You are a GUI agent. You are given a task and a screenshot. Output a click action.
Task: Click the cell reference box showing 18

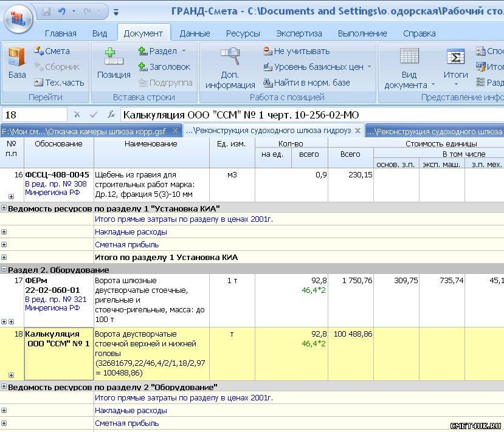coord(34,115)
